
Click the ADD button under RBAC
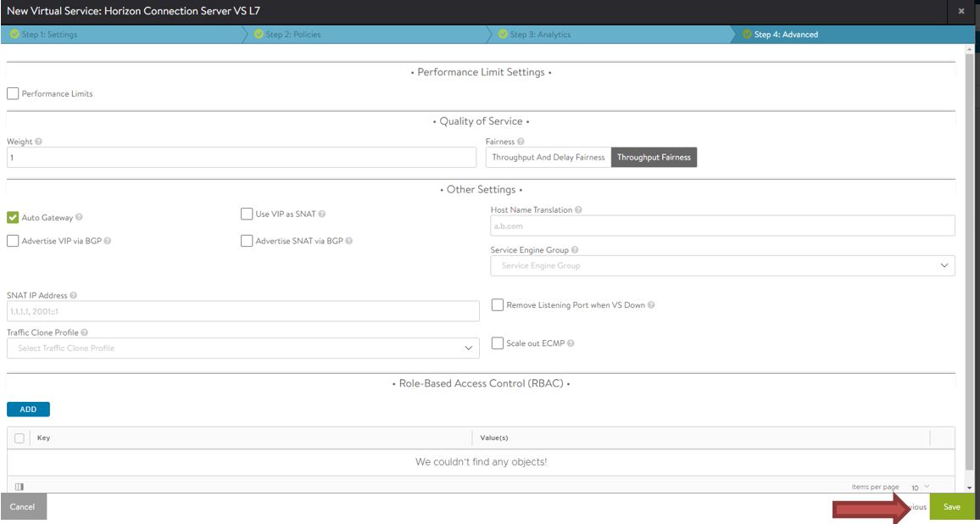[28, 410]
